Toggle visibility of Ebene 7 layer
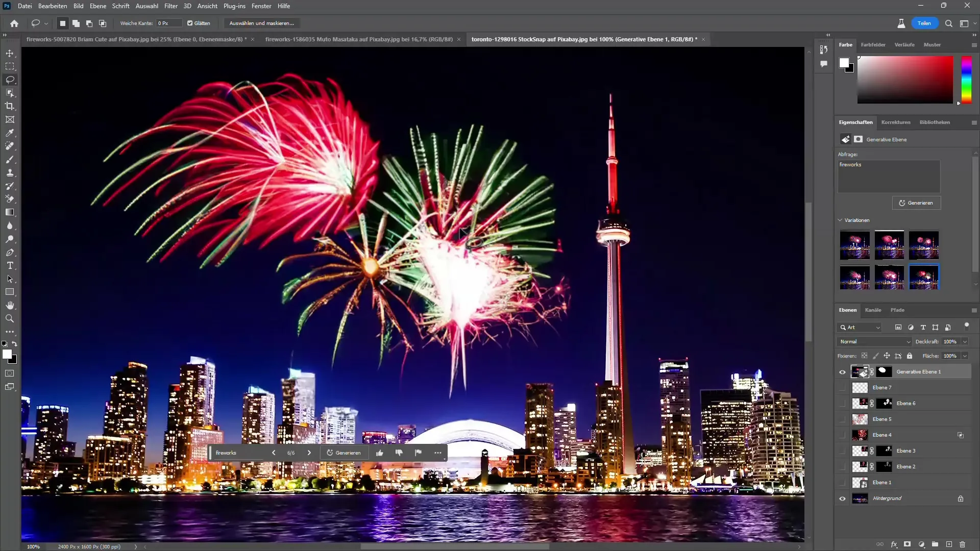This screenshot has width=980, height=551. pyautogui.click(x=842, y=388)
